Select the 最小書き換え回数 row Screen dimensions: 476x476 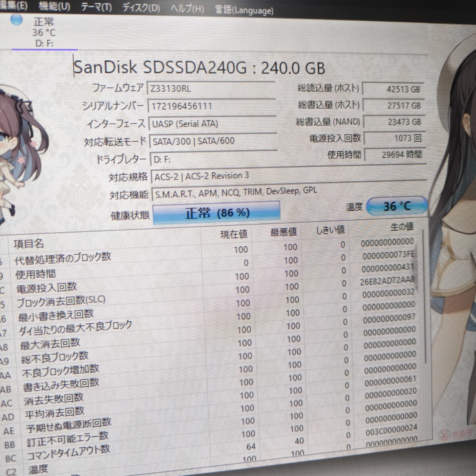(x=210, y=304)
